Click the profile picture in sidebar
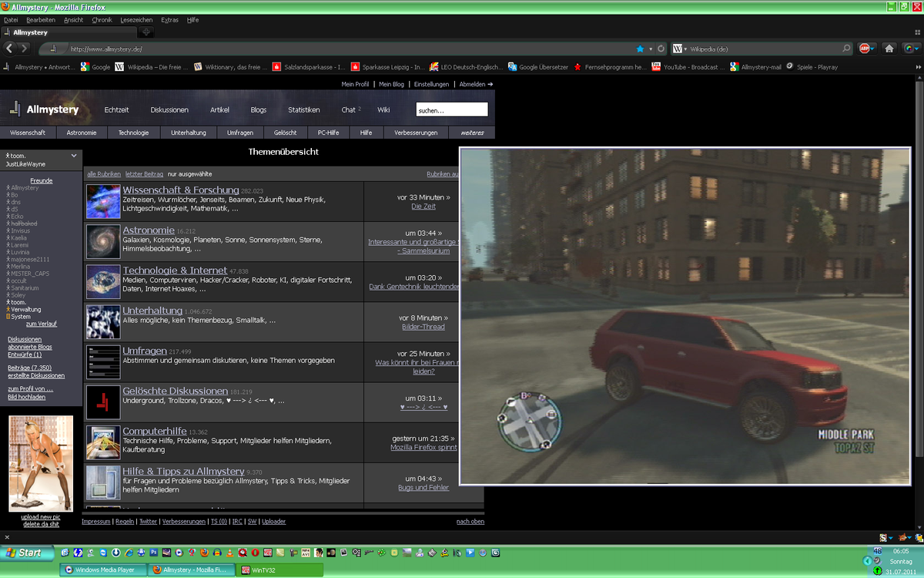 click(x=41, y=464)
